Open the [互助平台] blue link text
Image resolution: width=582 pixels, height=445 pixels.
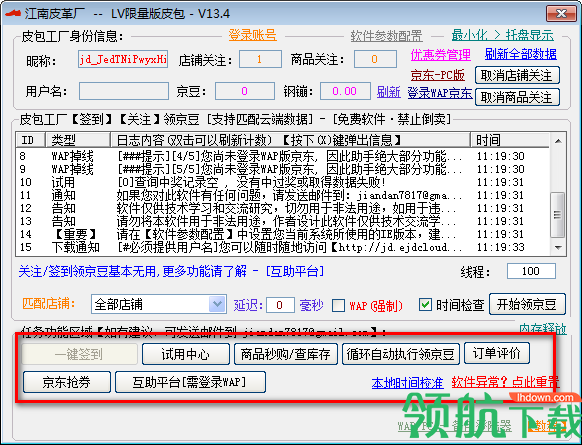295,271
